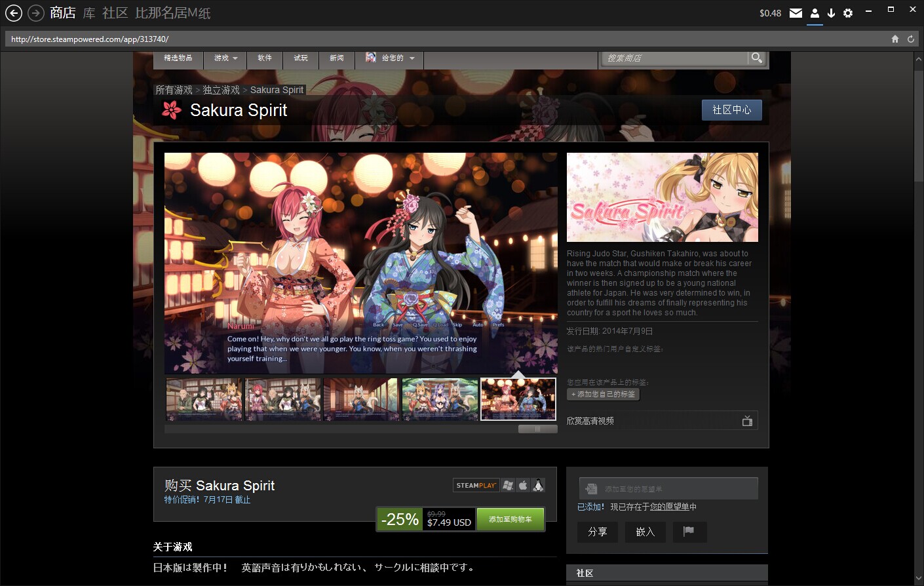Click the 社区 section header

[x=667, y=573]
